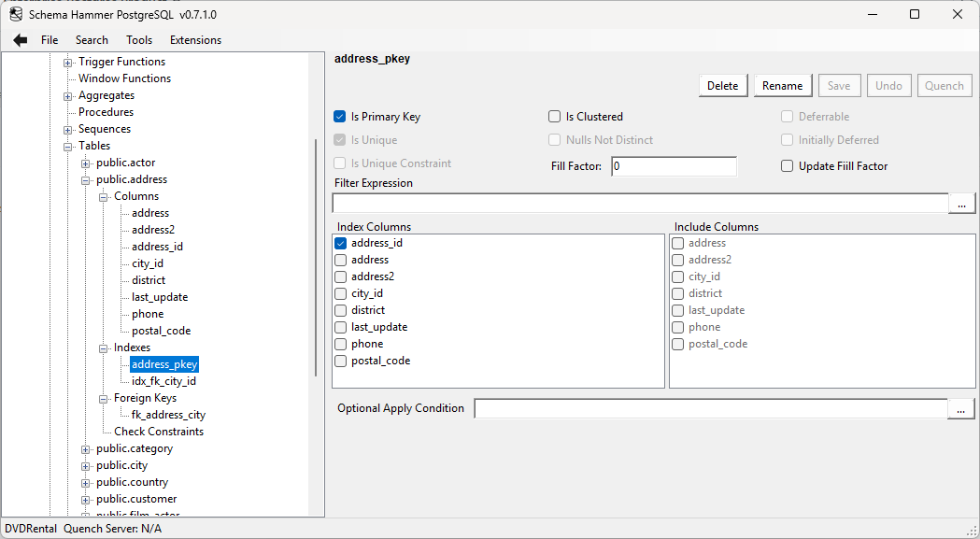Image resolution: width=980 pixels, height=539 pixels.
Task: Open the Tools menu
Action: pyautogui.click(x=139, y=39)
